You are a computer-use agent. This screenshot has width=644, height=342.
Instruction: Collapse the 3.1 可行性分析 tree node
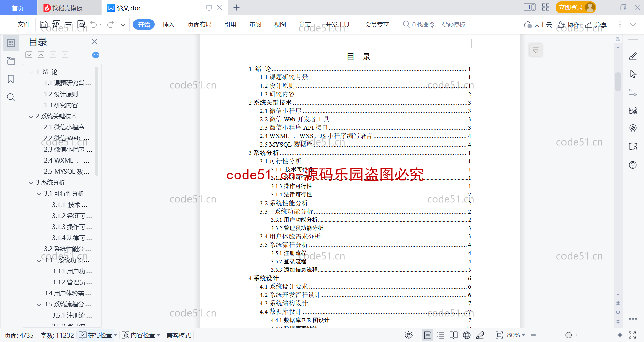pos(39,194)
